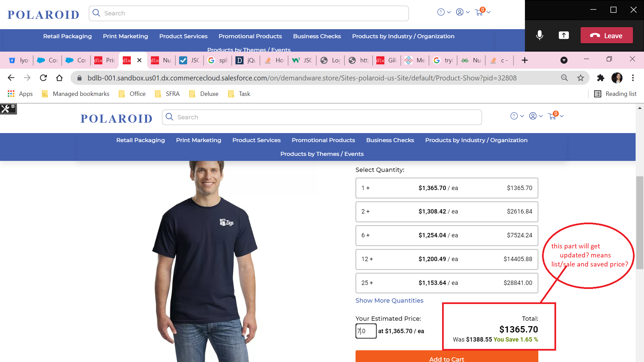
Task: Mute microphone in meeting overlay
Action: coord(540,35)
